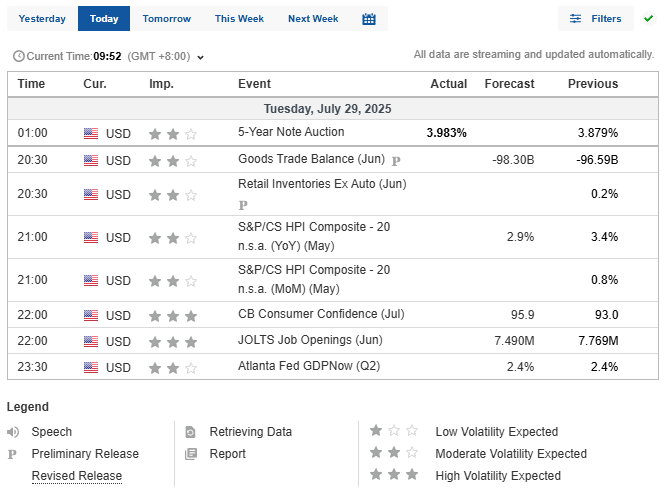
Task: Click the Report icon in legend
Action: click(190, 454)
